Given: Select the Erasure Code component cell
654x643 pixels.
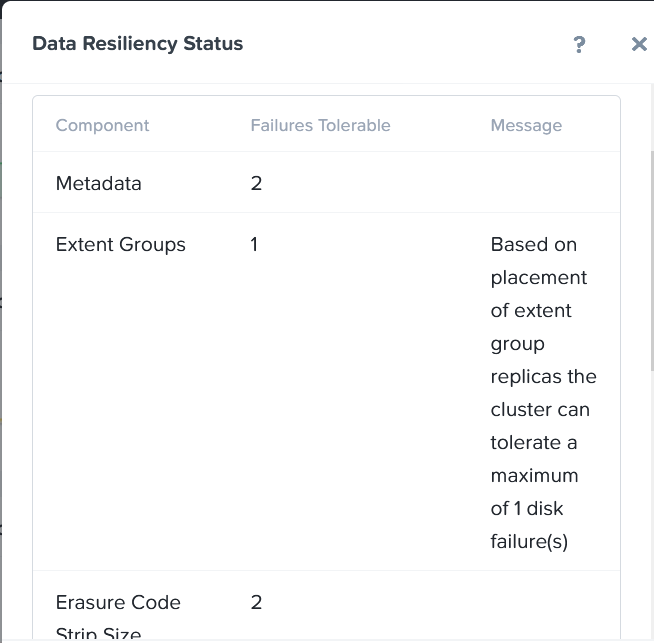Looking at the screenshot, I should coord(118,617).
